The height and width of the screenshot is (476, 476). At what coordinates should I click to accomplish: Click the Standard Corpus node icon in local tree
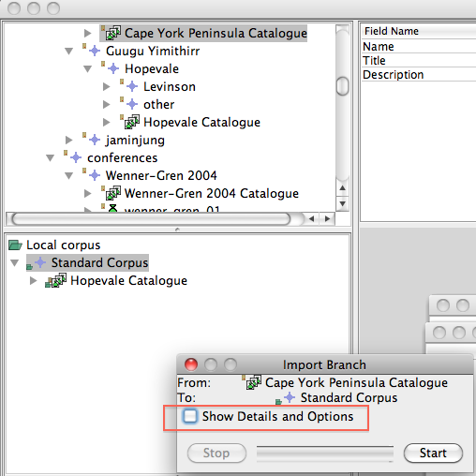pos(40,262)
